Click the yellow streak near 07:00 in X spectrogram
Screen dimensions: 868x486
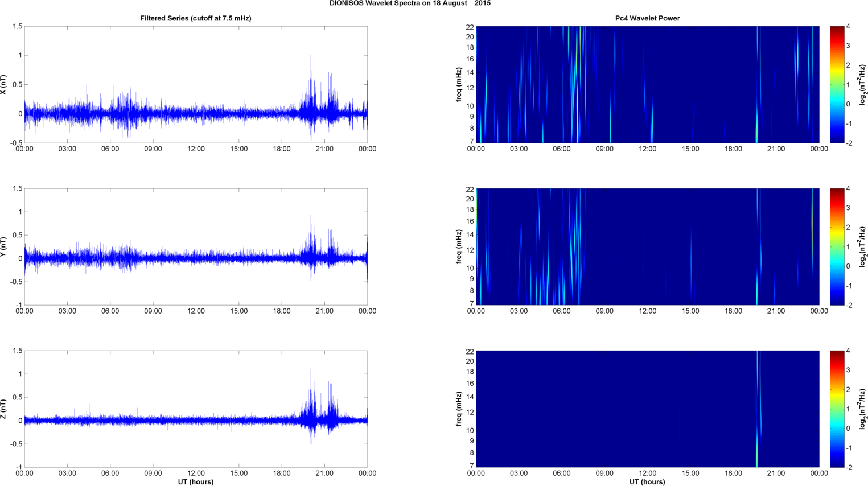coord(577,108)
